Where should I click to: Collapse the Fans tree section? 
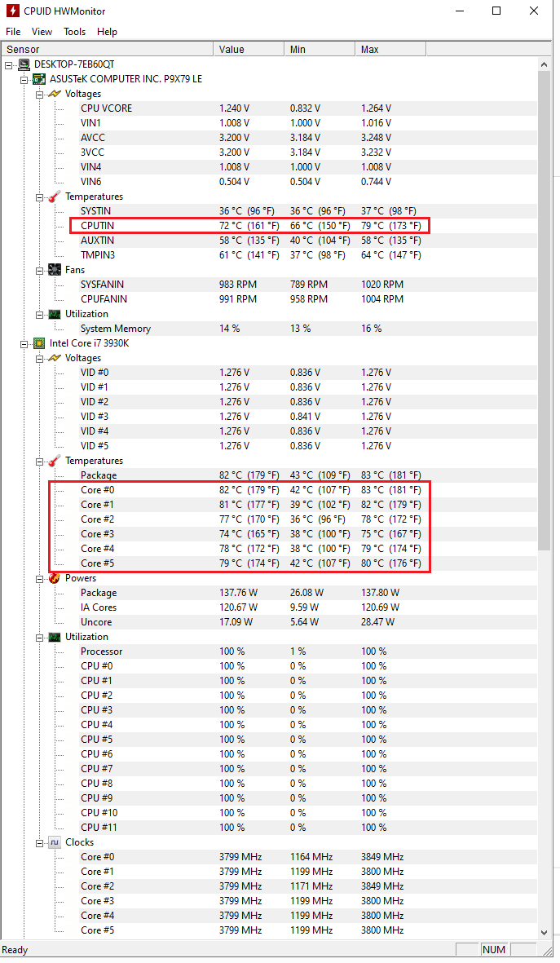39,270
